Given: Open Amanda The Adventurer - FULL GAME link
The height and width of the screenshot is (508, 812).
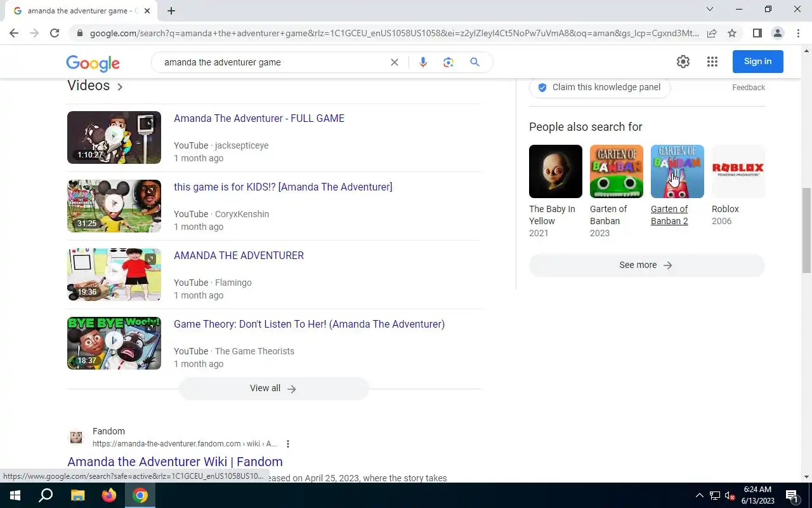Looking at the screenshot, I should (259, 118).
